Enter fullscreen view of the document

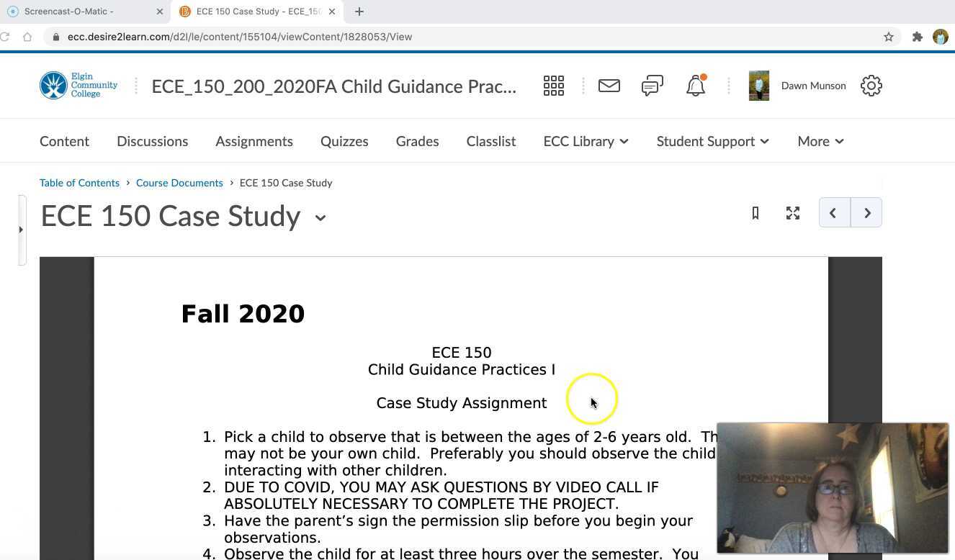pyautogui.click(x=792, y=213)
